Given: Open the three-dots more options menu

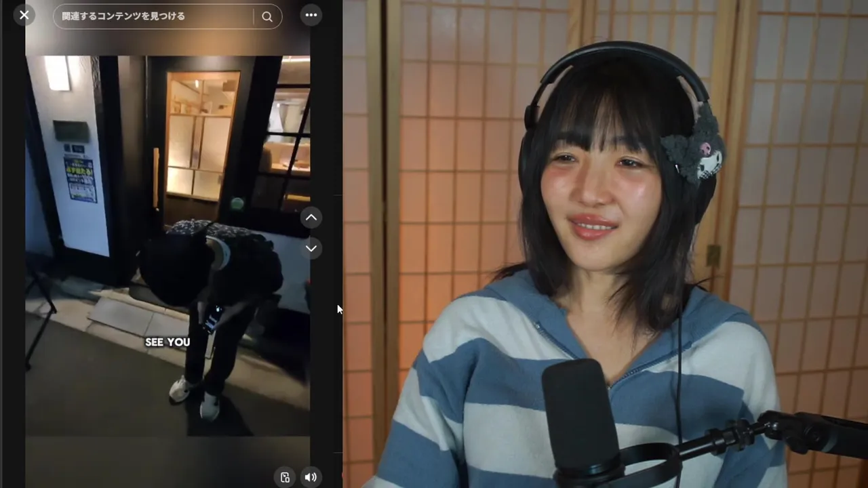Looking at the screenshot, I should click(x=311, y=15).
